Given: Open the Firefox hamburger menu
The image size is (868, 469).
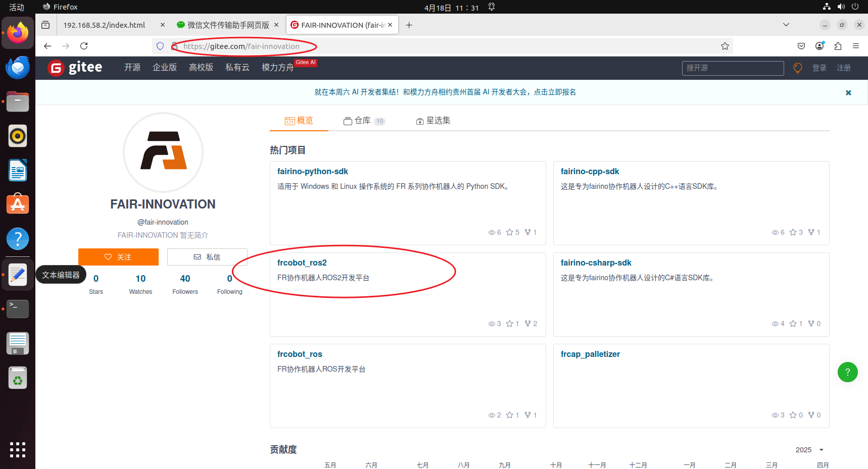Looking at the screenshot, I should pos(856,46).
